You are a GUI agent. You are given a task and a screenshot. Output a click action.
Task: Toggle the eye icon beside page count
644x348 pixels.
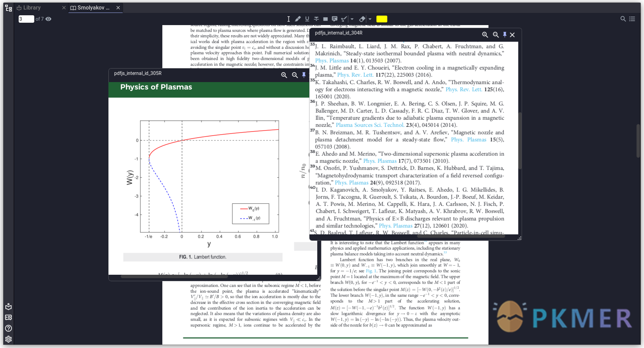point(48,19)
